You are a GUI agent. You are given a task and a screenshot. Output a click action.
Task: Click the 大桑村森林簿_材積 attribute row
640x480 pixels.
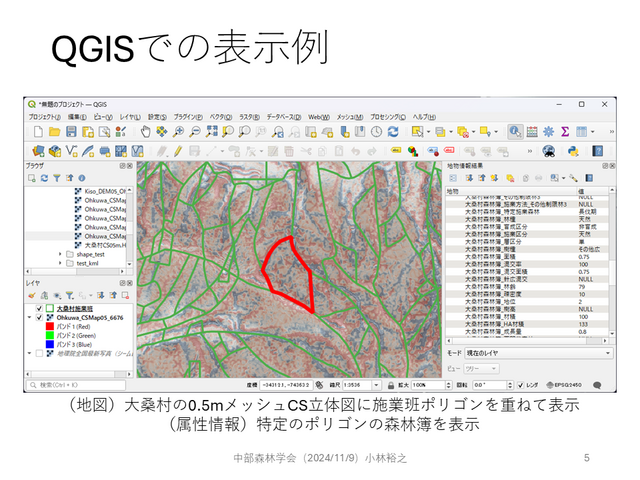(527, 317)
